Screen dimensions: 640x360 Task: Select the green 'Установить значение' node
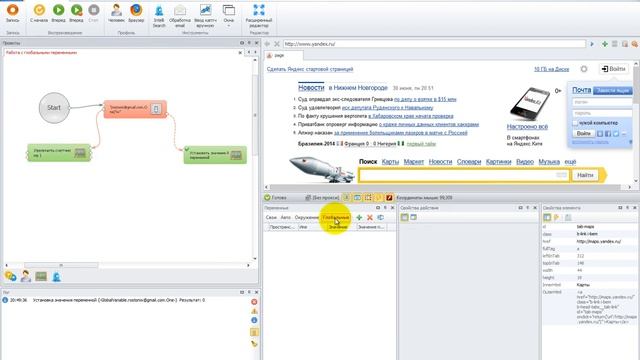point(215,155)
